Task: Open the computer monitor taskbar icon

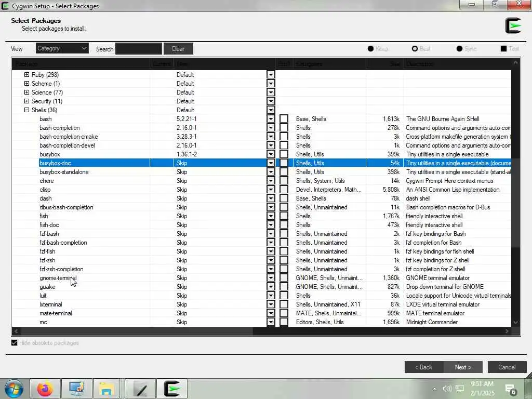Action: [77, 389]
